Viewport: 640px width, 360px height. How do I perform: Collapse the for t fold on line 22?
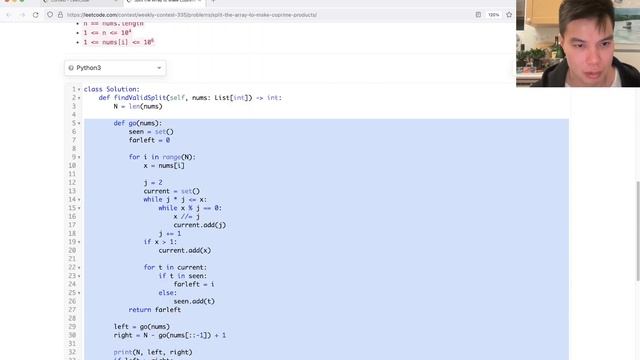(x=79, y=268)
